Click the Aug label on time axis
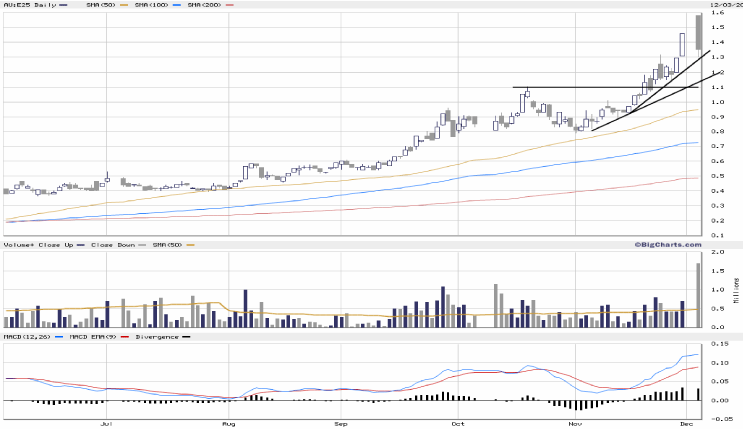743x429 pixels. [229, 424]
